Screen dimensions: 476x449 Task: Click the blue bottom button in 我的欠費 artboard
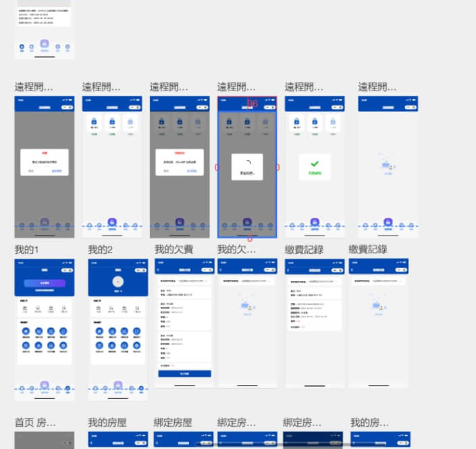(184, 373)
